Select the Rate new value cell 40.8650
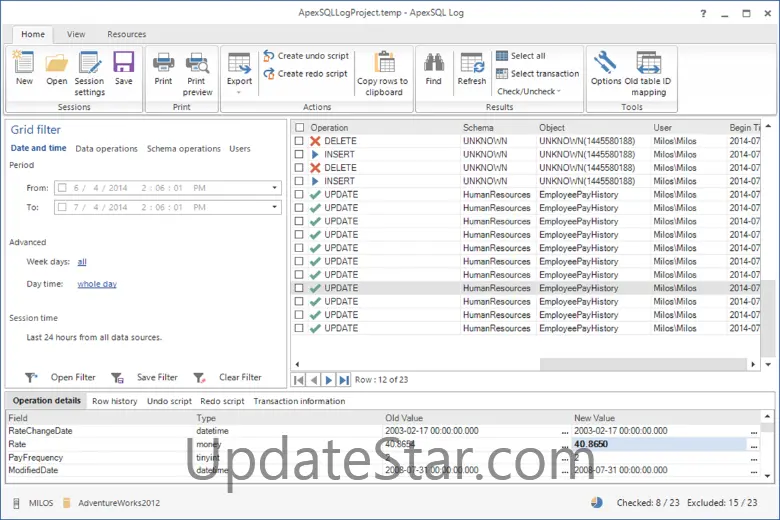 pos(660,444)
